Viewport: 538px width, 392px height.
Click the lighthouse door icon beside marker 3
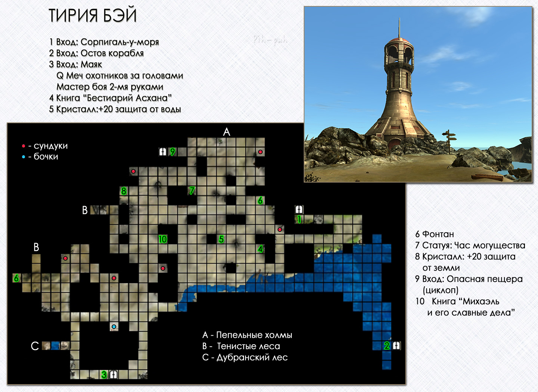click(114, 374)
